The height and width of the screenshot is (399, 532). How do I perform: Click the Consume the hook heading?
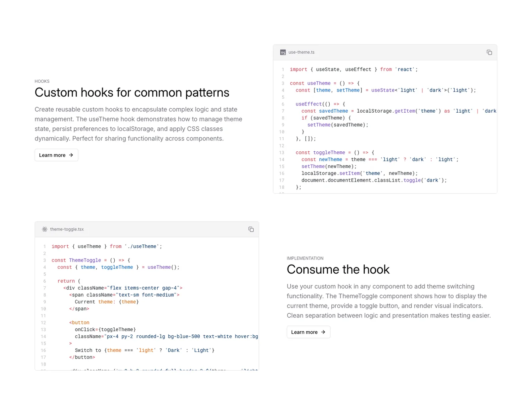point(338,270)
